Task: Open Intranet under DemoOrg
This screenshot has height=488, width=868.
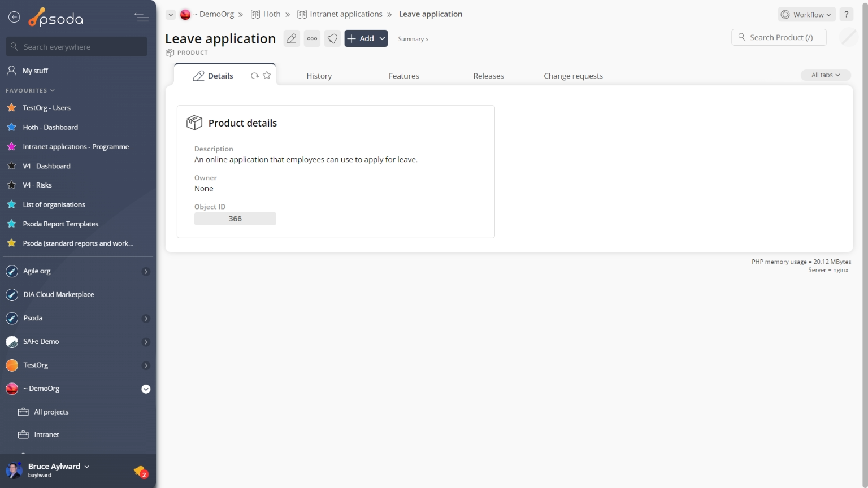Action: tap(46, 435)
